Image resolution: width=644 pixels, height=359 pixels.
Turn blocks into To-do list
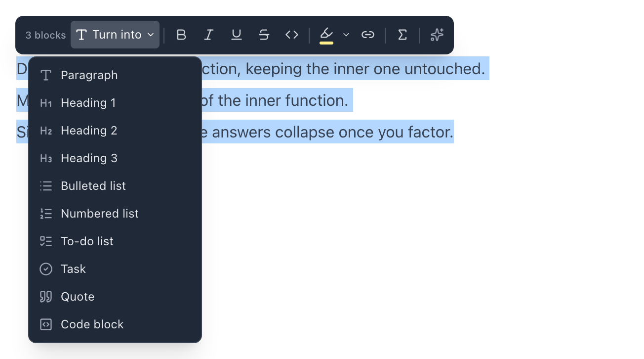click(115, 241)
